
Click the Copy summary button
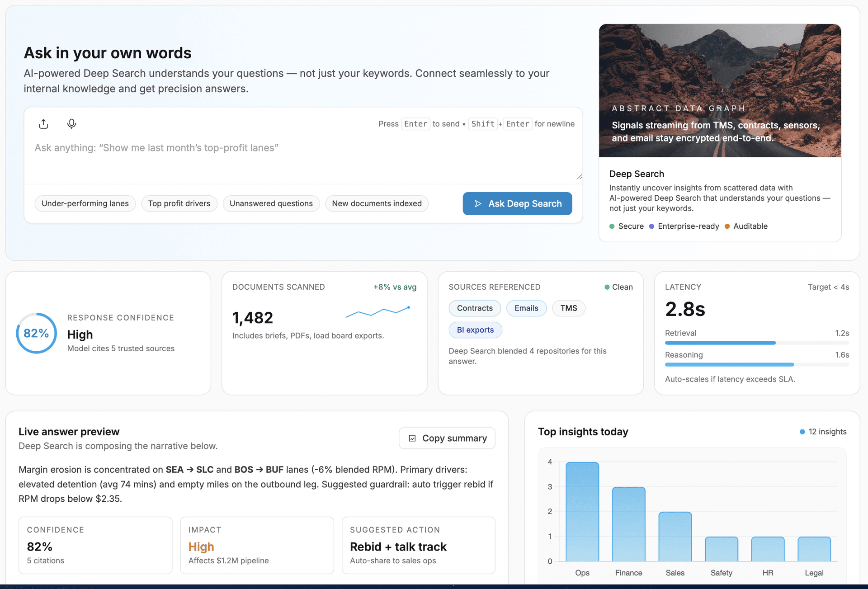(x=447, y=438)
